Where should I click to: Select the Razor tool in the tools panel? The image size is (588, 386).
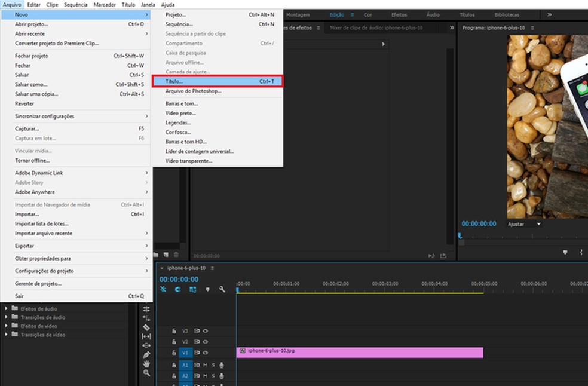[x=146, y=327]
